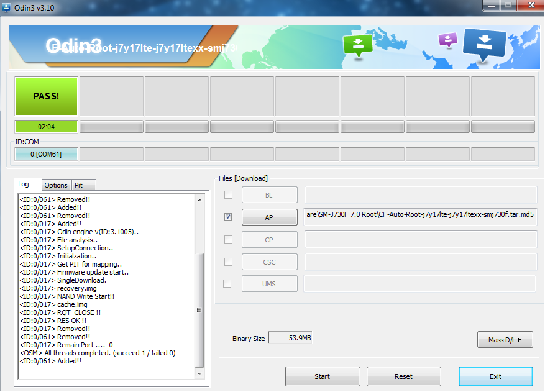This screenshot has width=545, height=392.
Task: Click the 0:[COM61] port field
Action: pyautogui.click(x=46, y=154)
